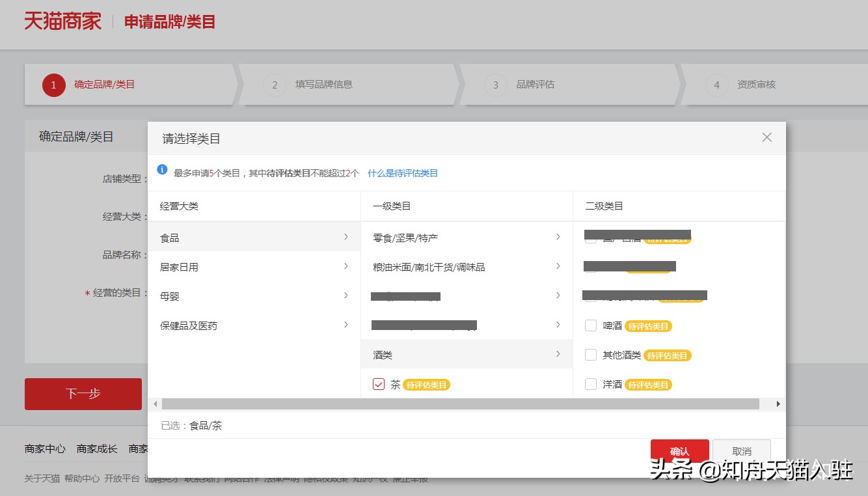Check the 其他酒类 checkbox
The width and height of the screenshot is (868, 496).
click(x=590, y=355)
